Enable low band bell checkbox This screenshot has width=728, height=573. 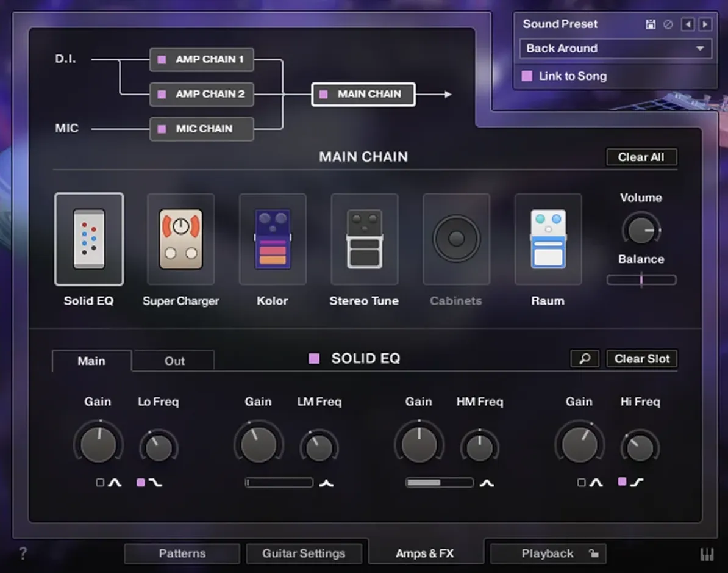tap(100, 482)
